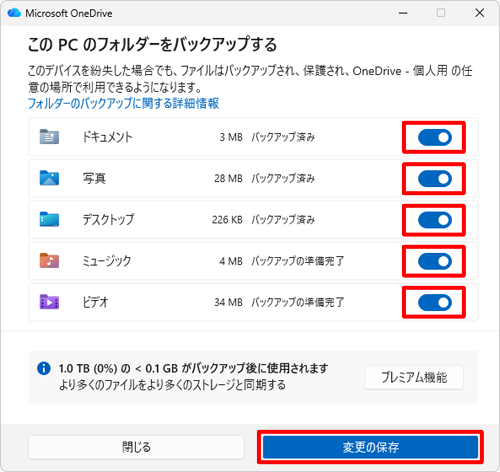Click the blue info icon beside storage usage
This screenshot has height=472, width=500.
(x=44, y=368)
